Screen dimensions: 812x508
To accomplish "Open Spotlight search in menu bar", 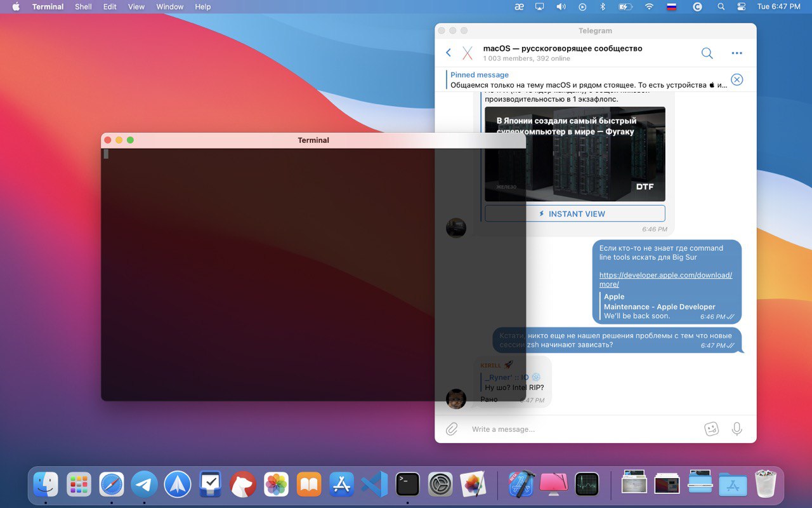I will click(x=721, y=6).
